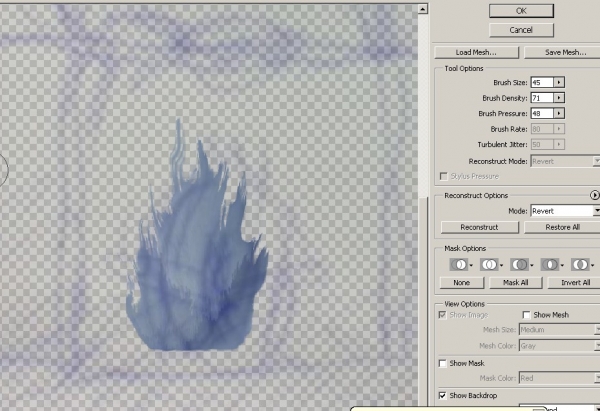This screenshot has height=411, width=600.
Task: Open the Reconstruct Options flyout menu arrow
Action: click(594, 195)
